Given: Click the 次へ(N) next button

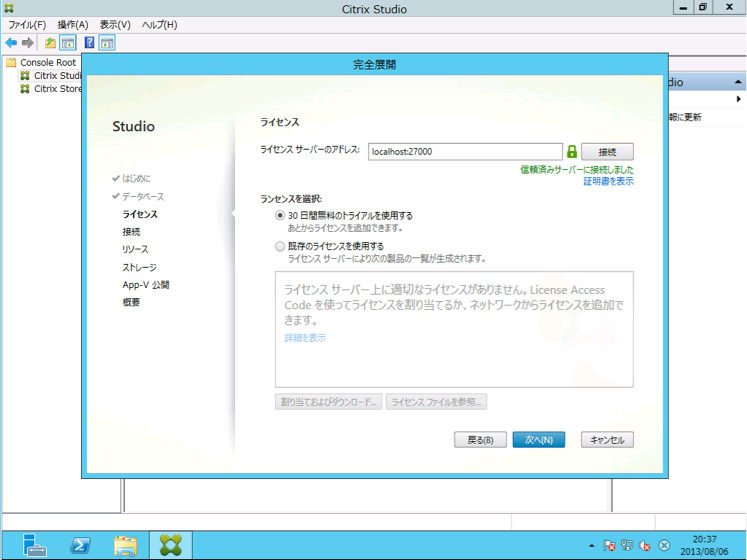Looking at the screenshot, I should (539, 440).
